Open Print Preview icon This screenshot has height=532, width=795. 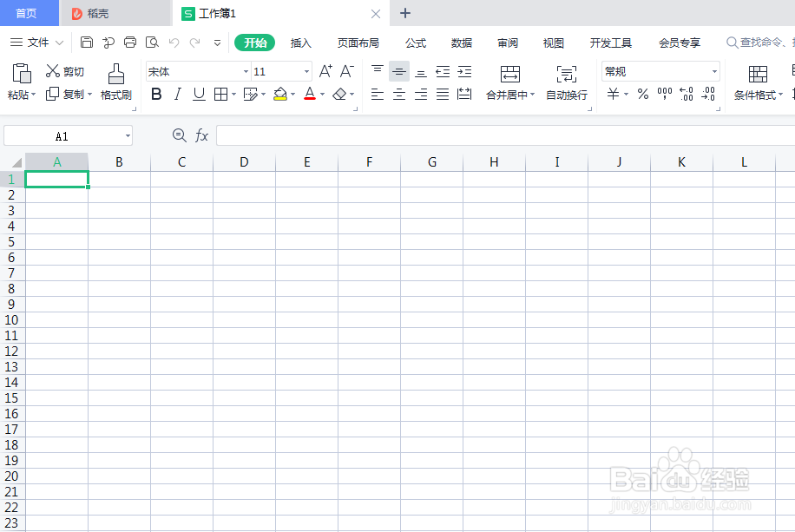(x=152, y=43)
